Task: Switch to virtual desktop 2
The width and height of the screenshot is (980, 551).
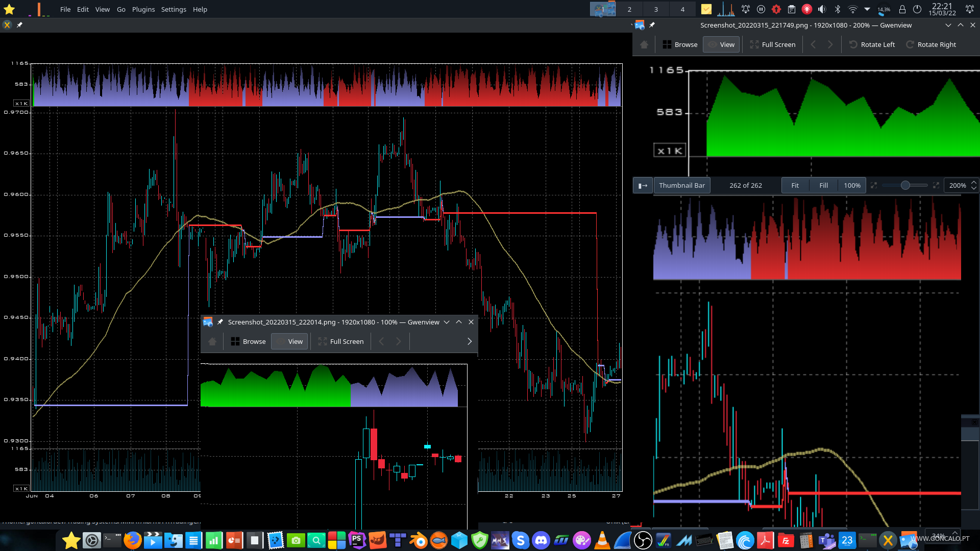Action: 629,9
